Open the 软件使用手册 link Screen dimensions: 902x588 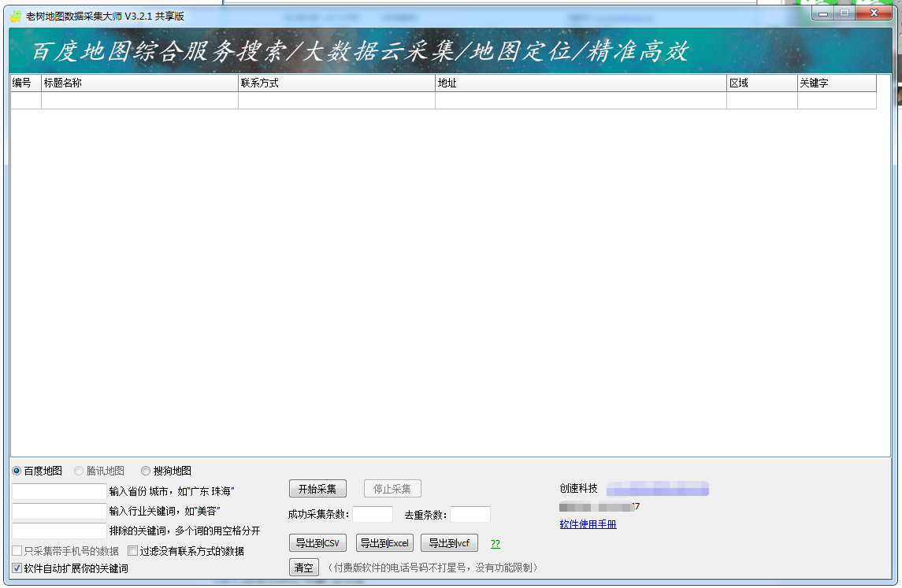pyautogui.click(x=588, y=524)
